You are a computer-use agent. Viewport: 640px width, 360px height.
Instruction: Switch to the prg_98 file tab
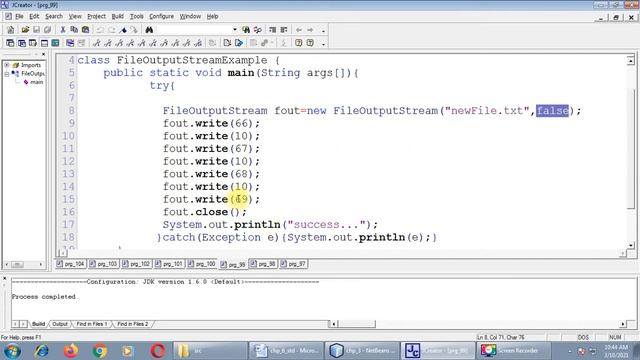tap(263, 264)
